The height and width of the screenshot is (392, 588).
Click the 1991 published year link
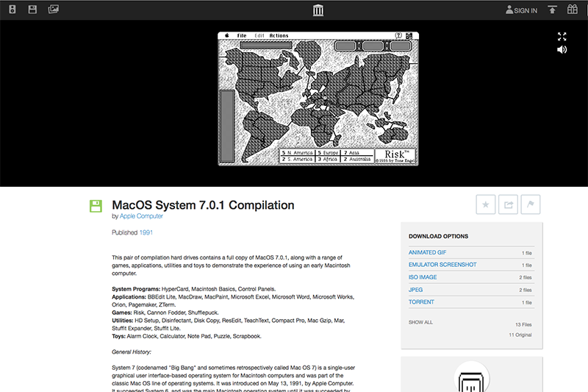(146, 232)
